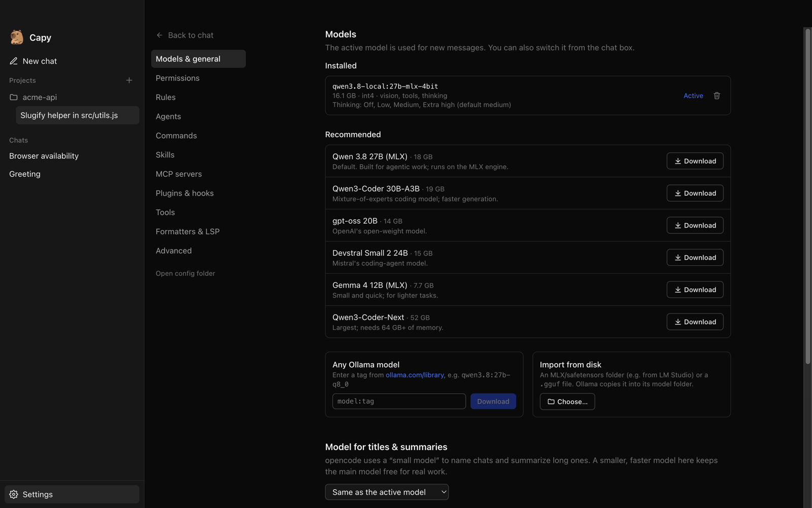Download the Devstral Small 2 24B model
Viewport: 812px width, 508px height.
click(x=695, y=258)
